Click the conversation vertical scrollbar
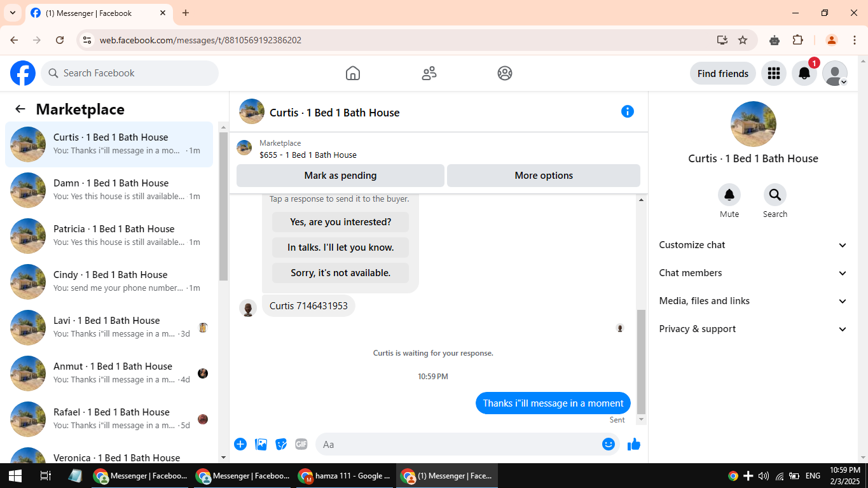The height and width of the screenshot is (488, 868). click(x=641, y=361)
